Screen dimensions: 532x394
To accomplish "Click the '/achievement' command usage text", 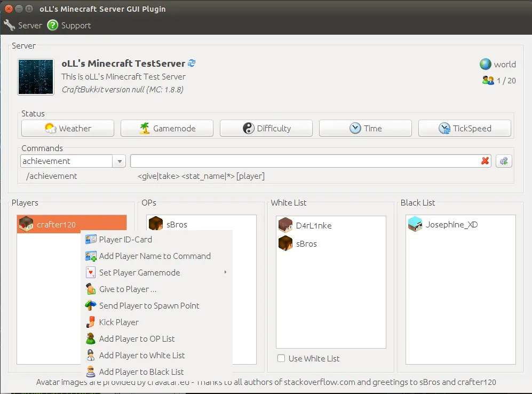I will pyautogui.click(x=52, y=176).
